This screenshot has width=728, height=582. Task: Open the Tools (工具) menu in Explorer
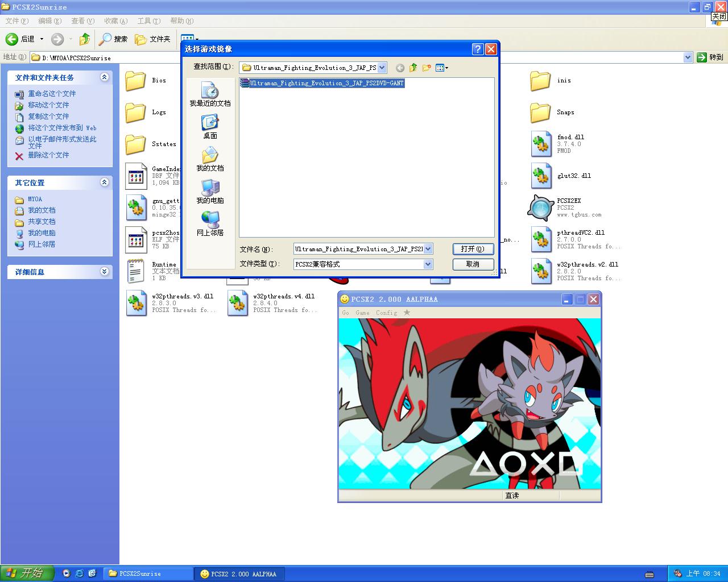(148, 21)
